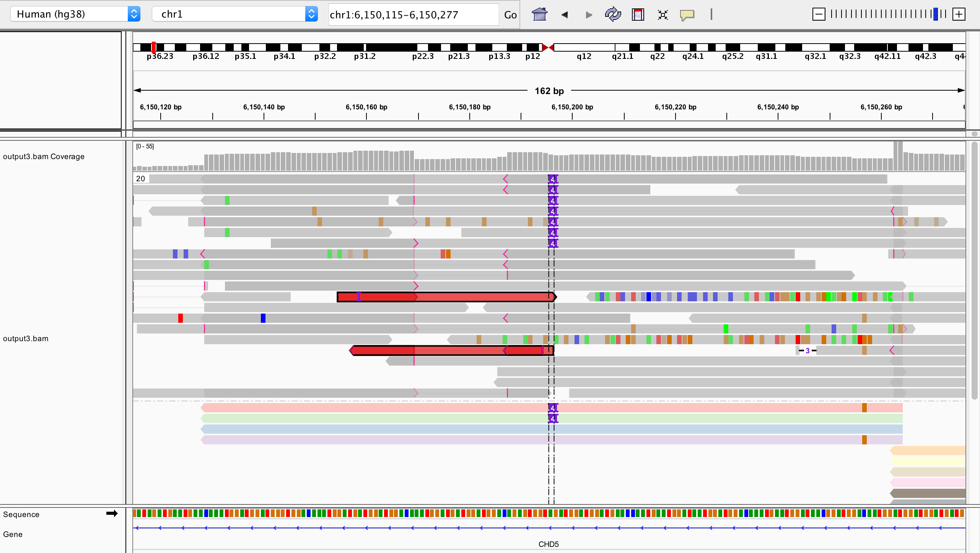
Task: Open the Human (hg38) genome dropdown
Action: point(75,14)
